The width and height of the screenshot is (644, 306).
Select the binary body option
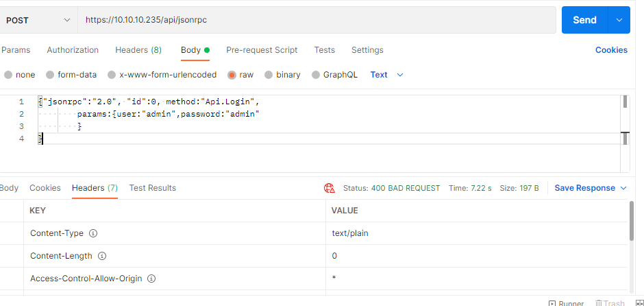click(x=269, y=75)
